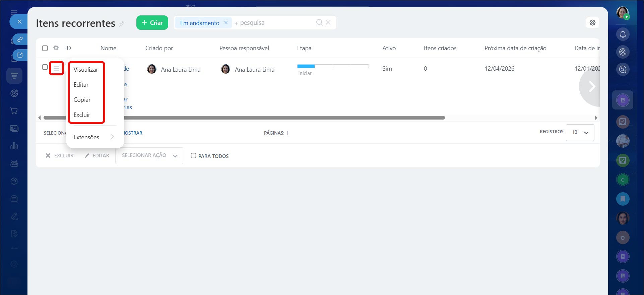Open the row actions hamburger menu
The width and height of the screenshot is (644, 295).
click(x=56, y=68)
